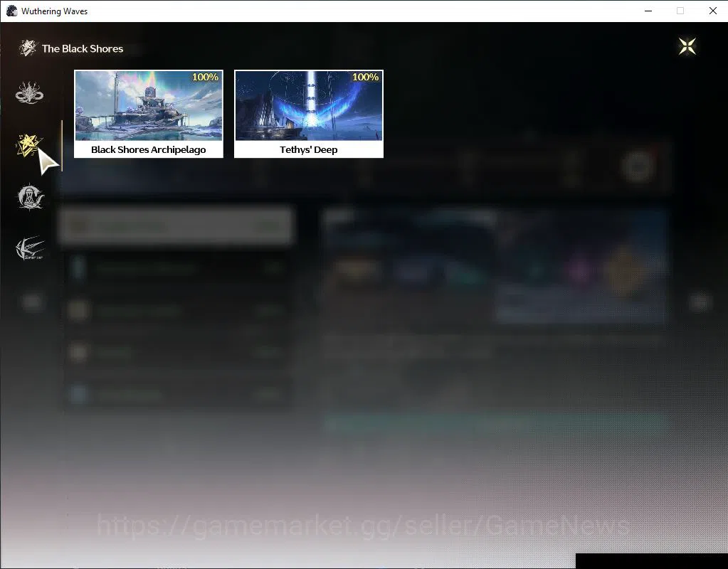Viewport: 728px width, 569px height.
Task: Open the Tethys' Deep card
Action: (309, 114)
